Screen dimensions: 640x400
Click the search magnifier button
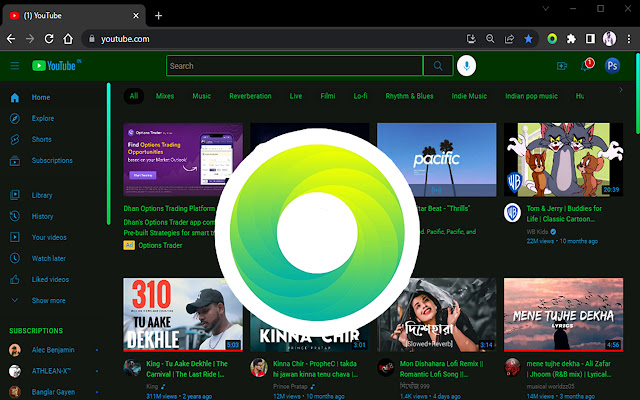(438, 66)
